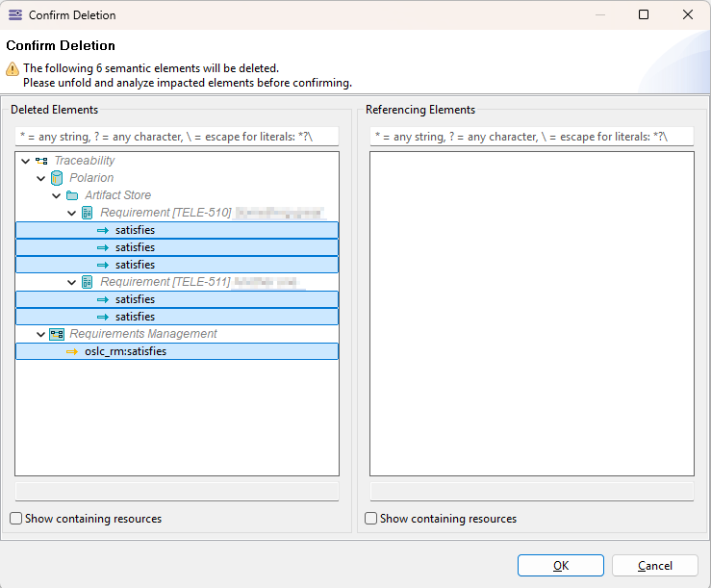This screenshot has height=588, width=711.
Task: Focus the Deleted Elements filter field
Action: pos(177,137)
